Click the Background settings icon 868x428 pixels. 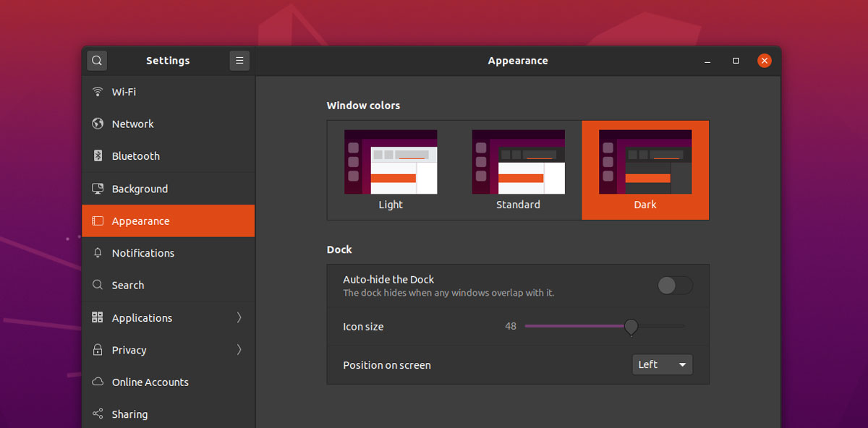coord(98,188)
